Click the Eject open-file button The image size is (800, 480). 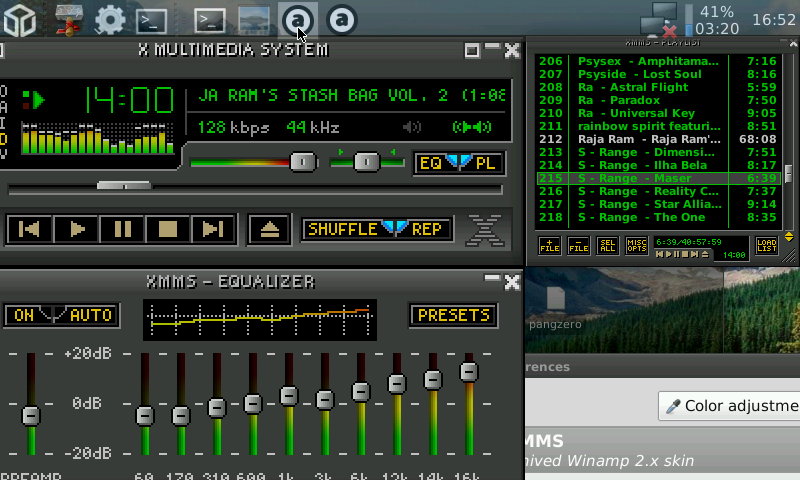tap(270, 229)
